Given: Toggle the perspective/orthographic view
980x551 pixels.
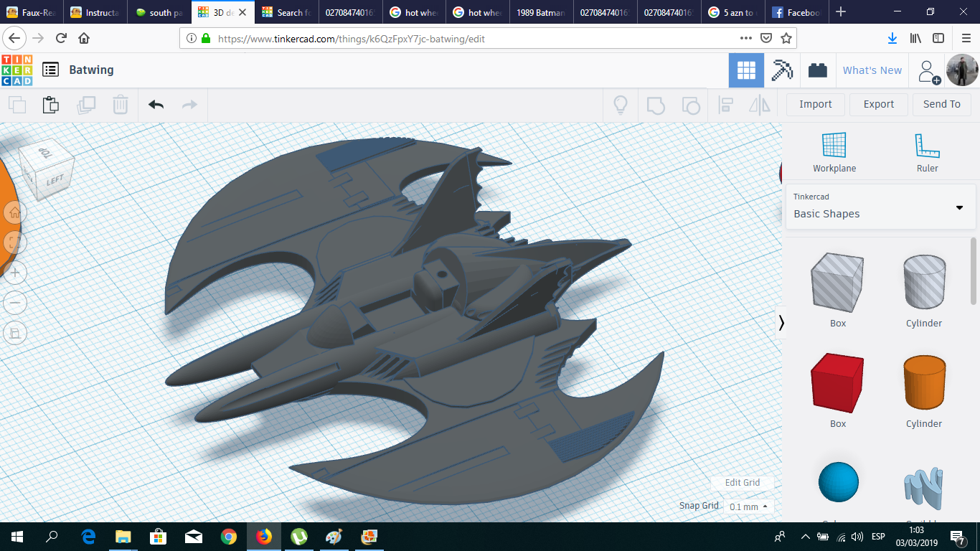Looking at the screenshot, I should 15,333.
